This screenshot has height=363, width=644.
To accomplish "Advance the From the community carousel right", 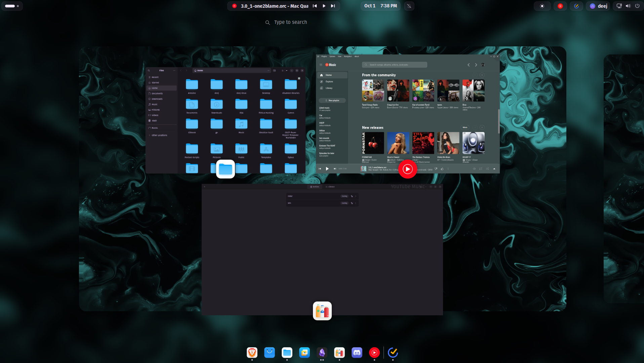I will pyautogui.click(x=482, y=75).
